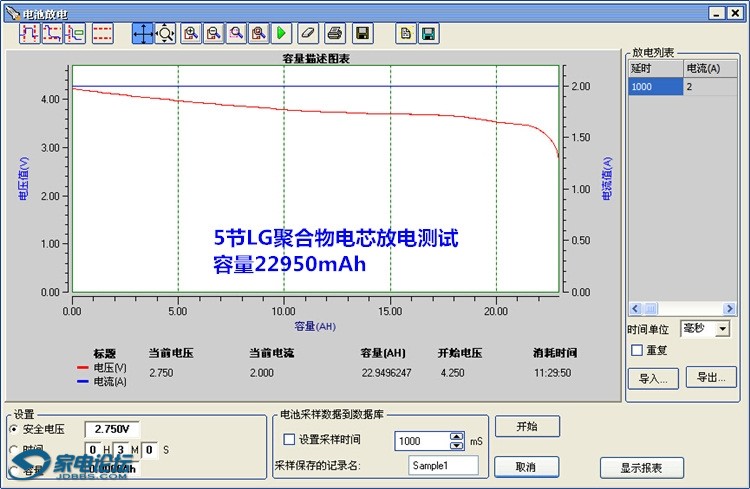This screenshot has height=489, width=750.
Task: Click the green play arrow icon
Action: coord(281,33)
